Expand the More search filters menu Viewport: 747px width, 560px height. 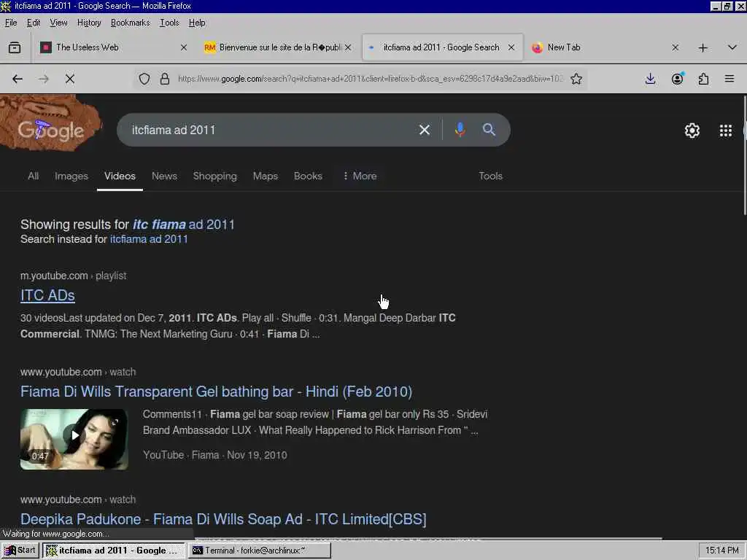(360, 176)
